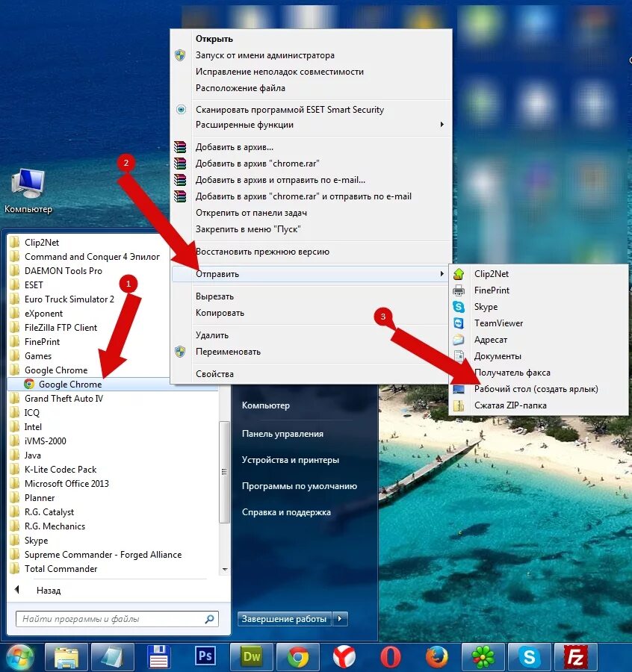Choose Получатель факса in submenu
Screen dimensions: 632x672
point(512,373)
